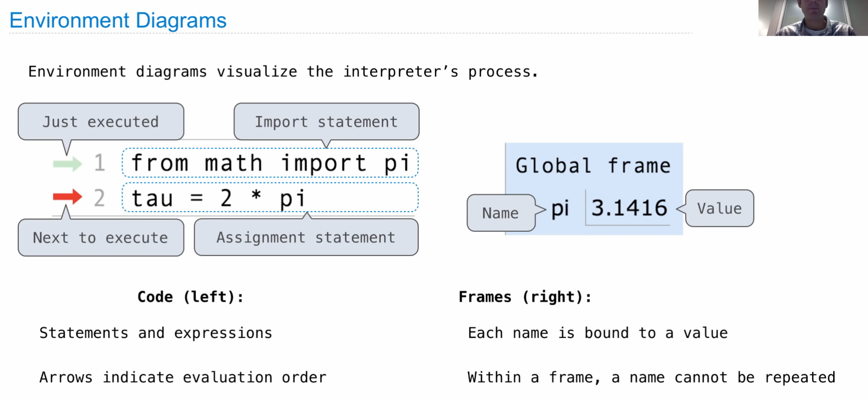Click the 'Environment Diagrams' slide title
This screenshot has height=400, width=868.
click(118, 20)
